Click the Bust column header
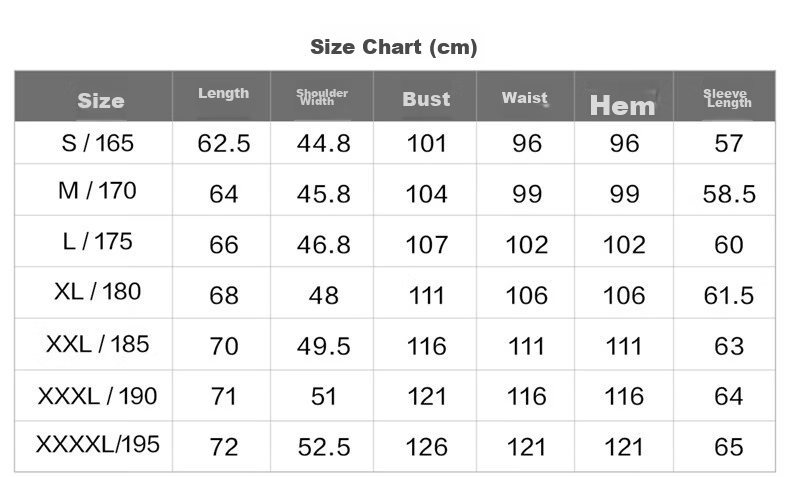 [x=426, y=99]
